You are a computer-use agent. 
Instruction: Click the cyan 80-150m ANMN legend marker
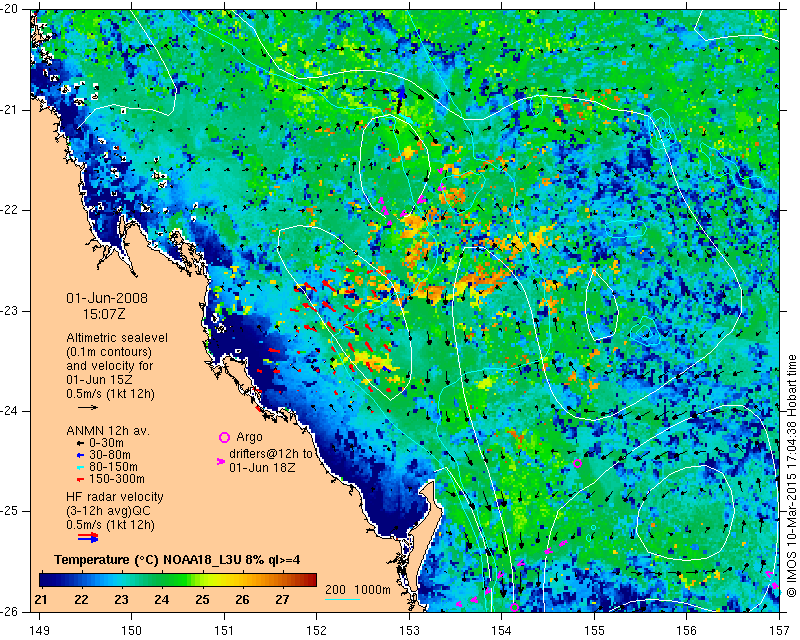point(80,467)
